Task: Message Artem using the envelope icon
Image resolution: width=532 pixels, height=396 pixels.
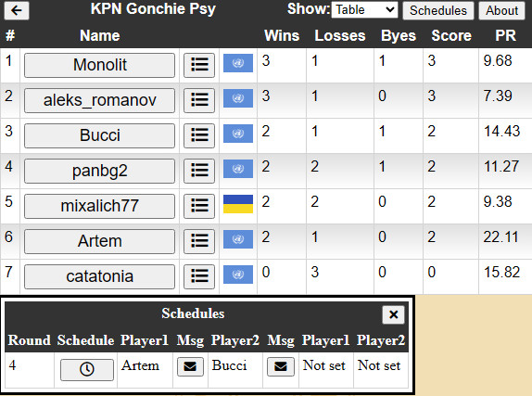Action: [190, 366]
